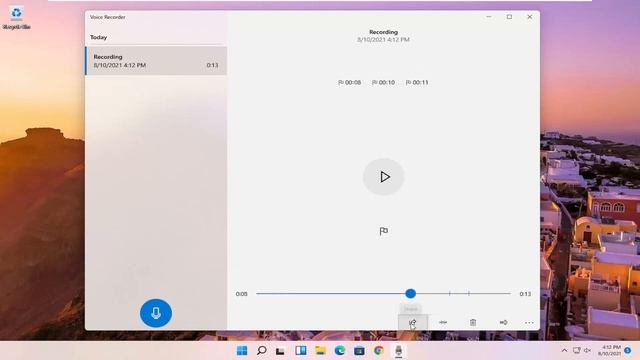The image size is (640, 360).
Task: Jump to the 00:10 marker
Action: click(383, 82)
